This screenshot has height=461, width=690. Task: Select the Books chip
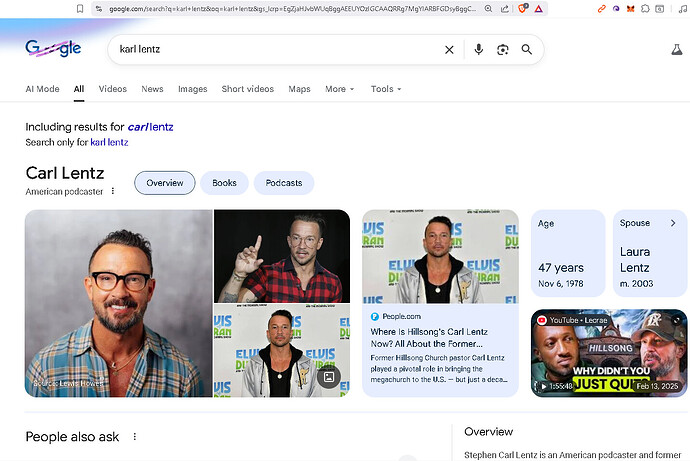coord(224,183)
